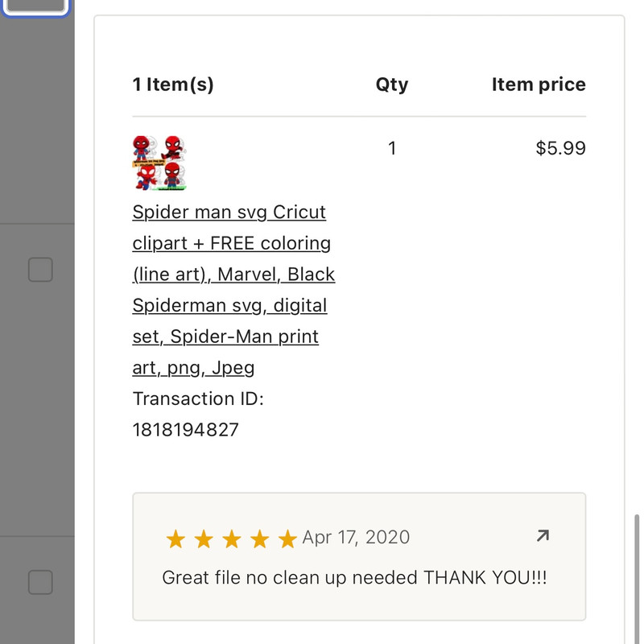Click the fourth review star
This screenshot has height=644, width=644.
[259, 539]
